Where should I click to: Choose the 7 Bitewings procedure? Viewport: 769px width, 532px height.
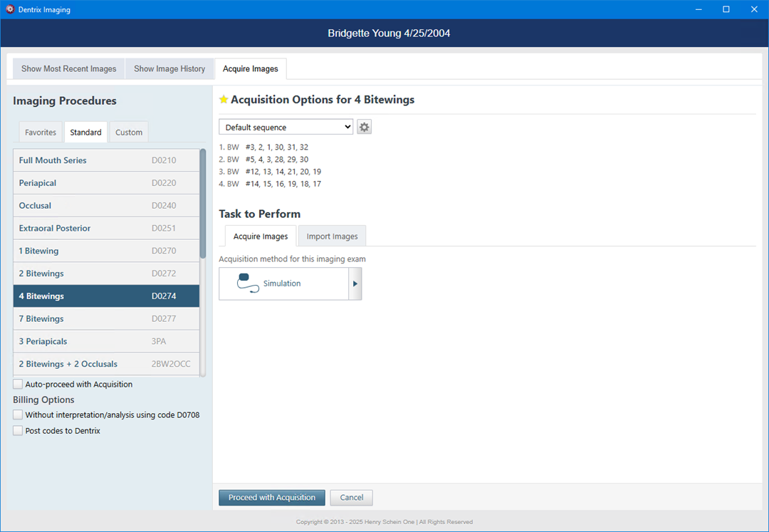coord(106,319)
